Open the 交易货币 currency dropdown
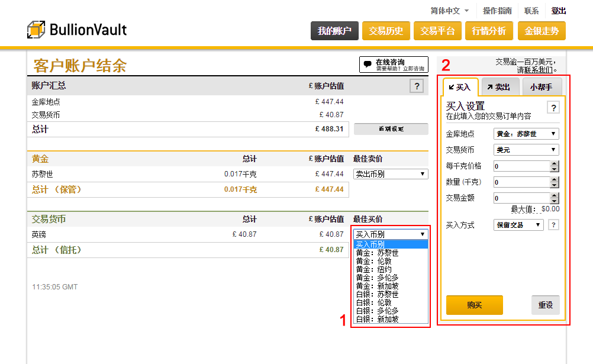 [526, 150]
